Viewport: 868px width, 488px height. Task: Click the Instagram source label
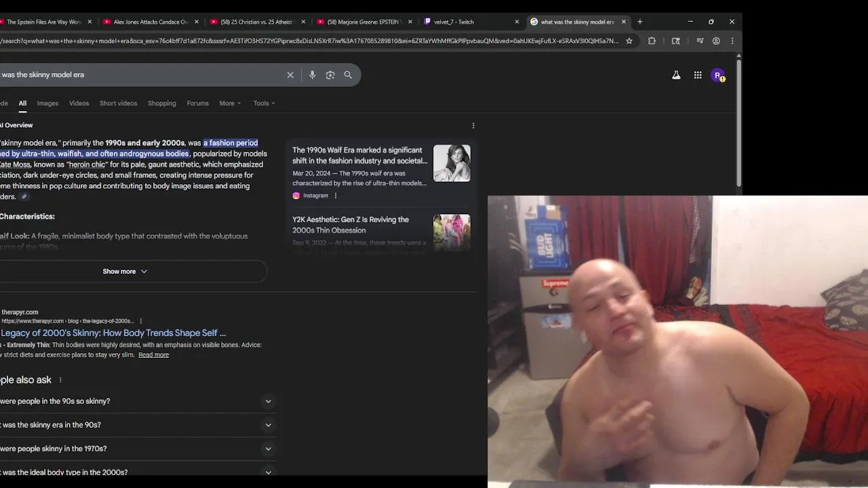315,196
